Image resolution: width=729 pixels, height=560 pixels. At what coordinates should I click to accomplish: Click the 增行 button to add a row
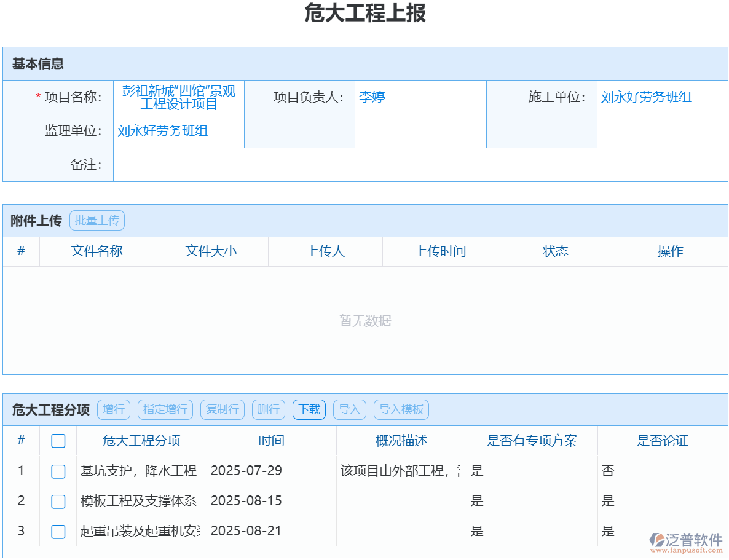(x=114, y=409)
